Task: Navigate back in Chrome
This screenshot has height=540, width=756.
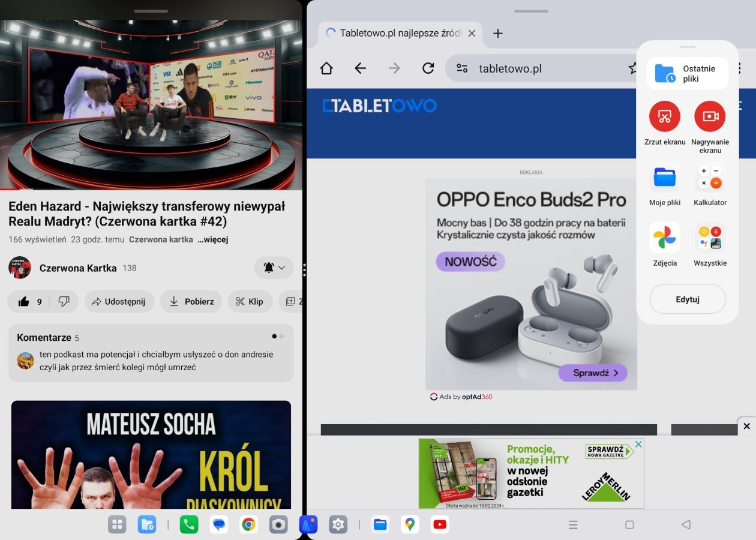Action: (x=360, y=68)
